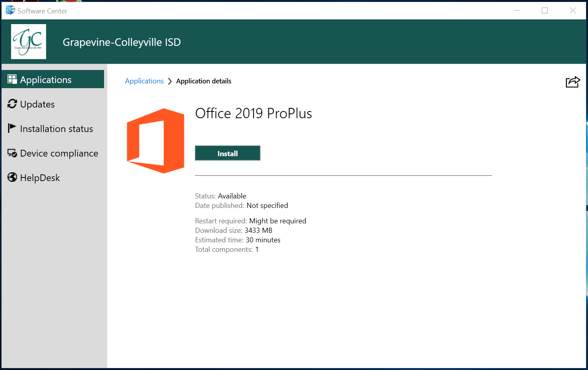Open the Installation status section
Viewport: 588px width, 370px height.
click(x=56, y=128)
